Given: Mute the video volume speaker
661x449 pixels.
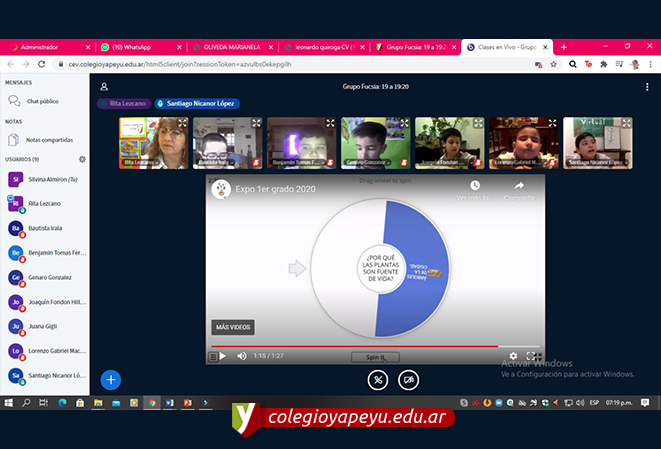Looking at the screenshot, I should point(241,355).
